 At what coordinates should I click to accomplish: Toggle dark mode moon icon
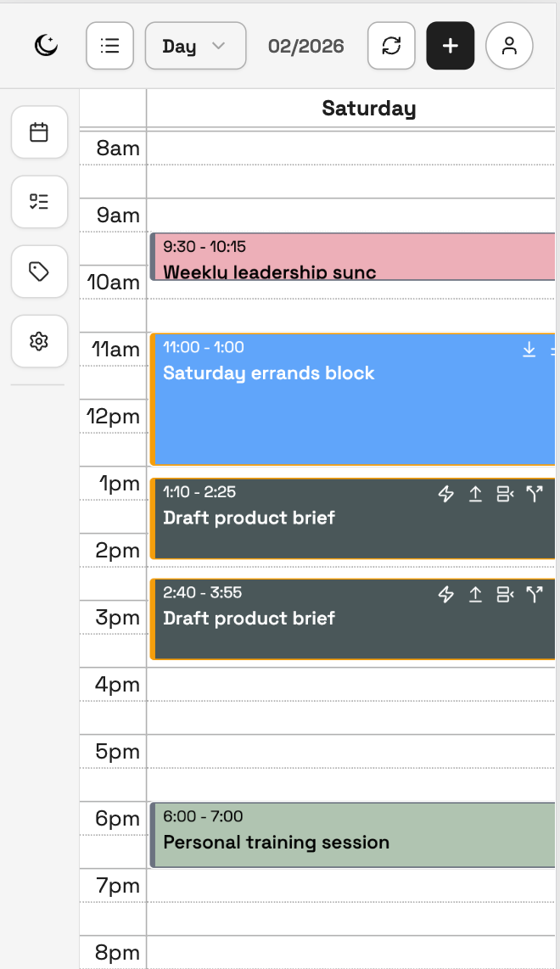tap(46, 46)
